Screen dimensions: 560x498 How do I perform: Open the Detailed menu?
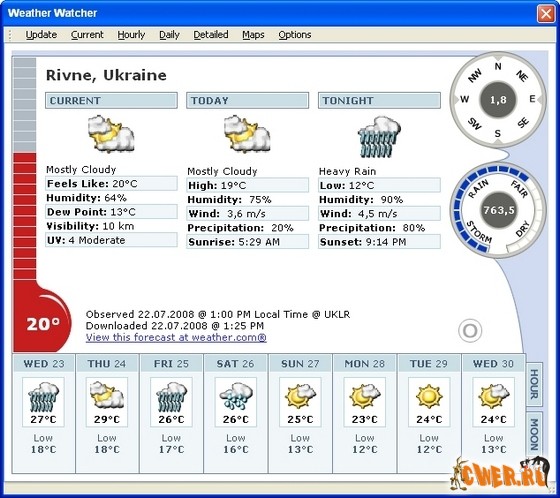pyautogui.click(x=211, y=35)
